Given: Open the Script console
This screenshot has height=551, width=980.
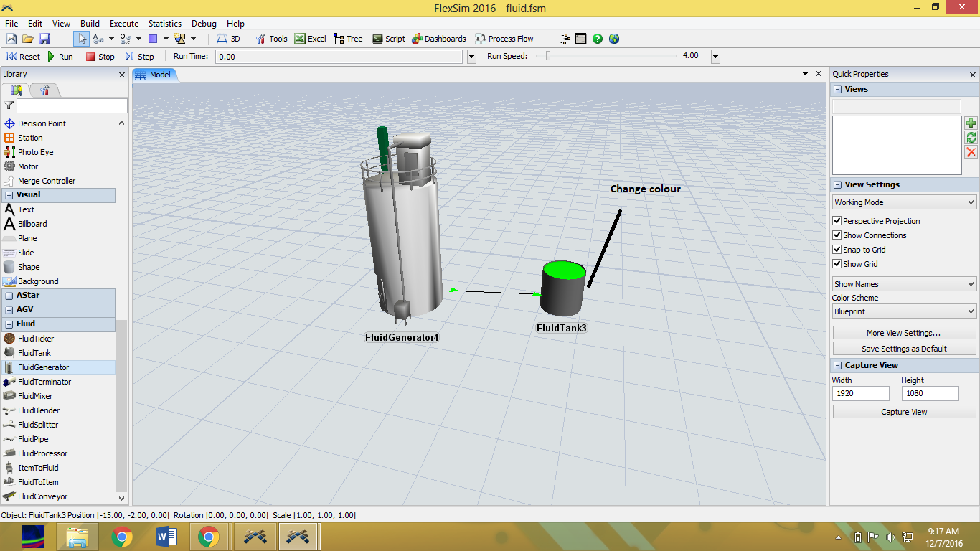Looking at the screenshot, I should click(388, 39).
